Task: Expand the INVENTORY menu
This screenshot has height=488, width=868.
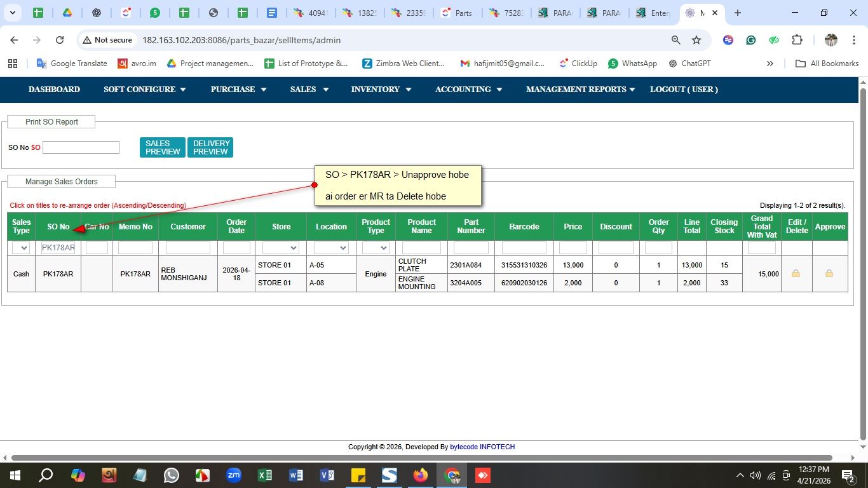Action: pyautogui.click(x=381, y=90)
